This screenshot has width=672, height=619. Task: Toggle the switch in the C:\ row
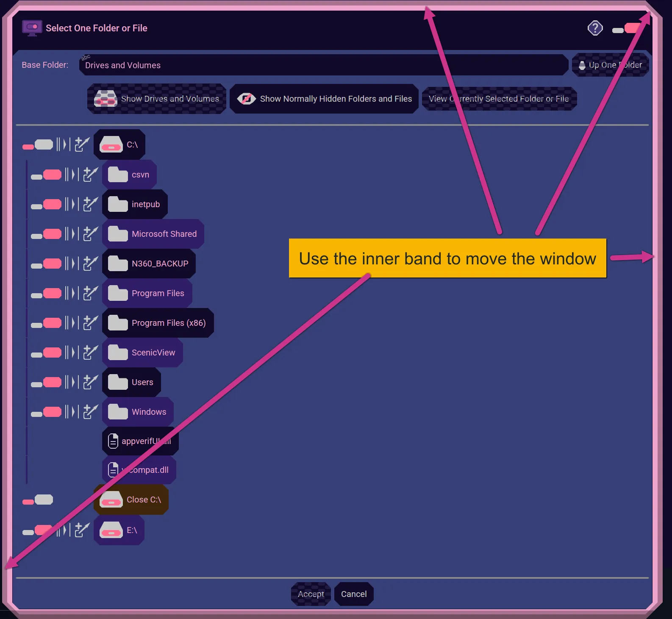pyautogui.click(x=38, y=145)
